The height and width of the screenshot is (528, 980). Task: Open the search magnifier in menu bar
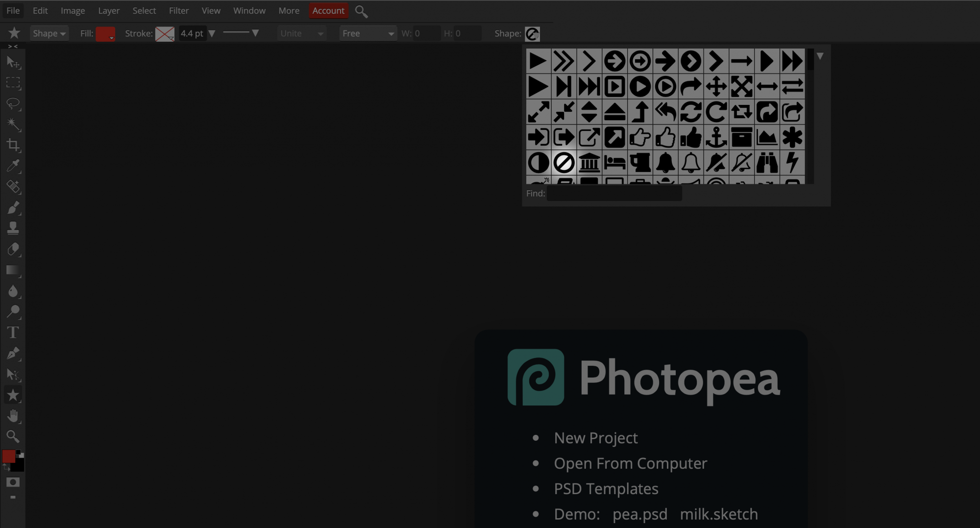point(361,11)
